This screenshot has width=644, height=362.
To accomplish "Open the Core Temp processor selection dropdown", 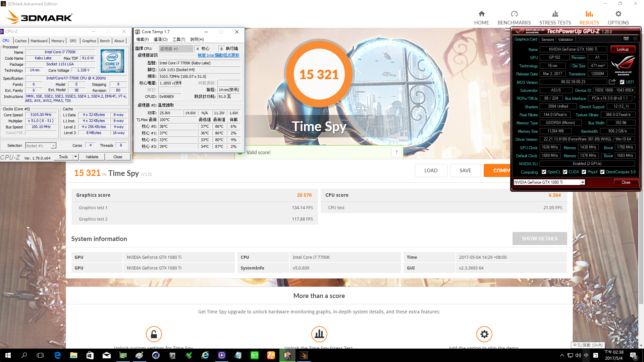I will tap(176, 49).
